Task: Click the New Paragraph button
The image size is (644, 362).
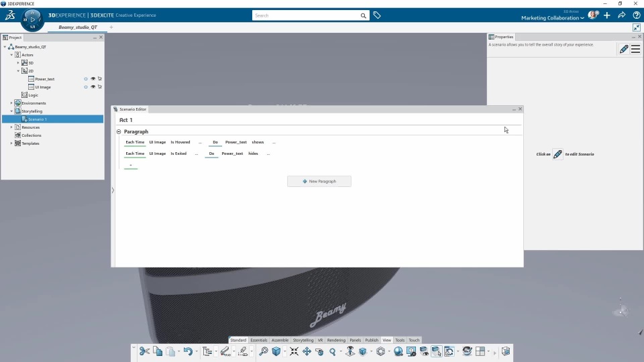Action: [x=319, y=181]
